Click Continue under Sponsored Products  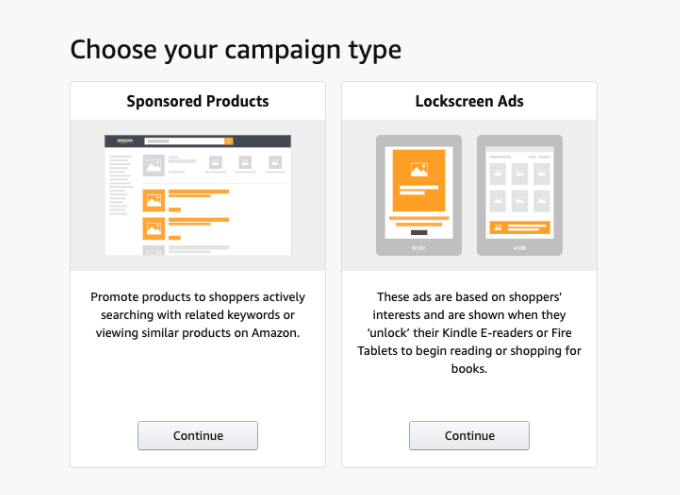(x=198, y=435)
